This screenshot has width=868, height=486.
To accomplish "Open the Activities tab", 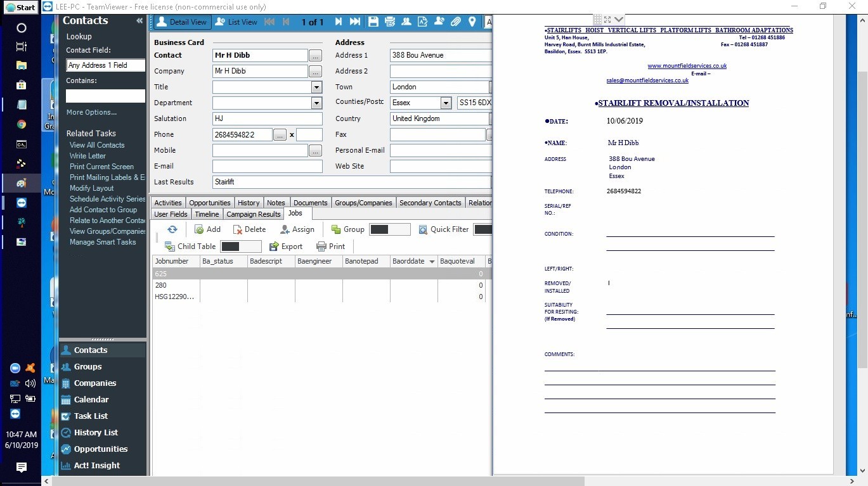I will coord(168,203).
